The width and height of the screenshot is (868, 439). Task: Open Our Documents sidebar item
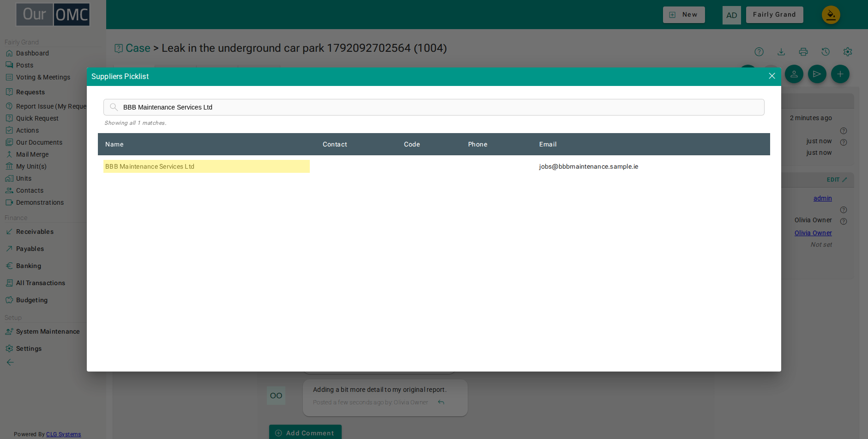(39, 142)
